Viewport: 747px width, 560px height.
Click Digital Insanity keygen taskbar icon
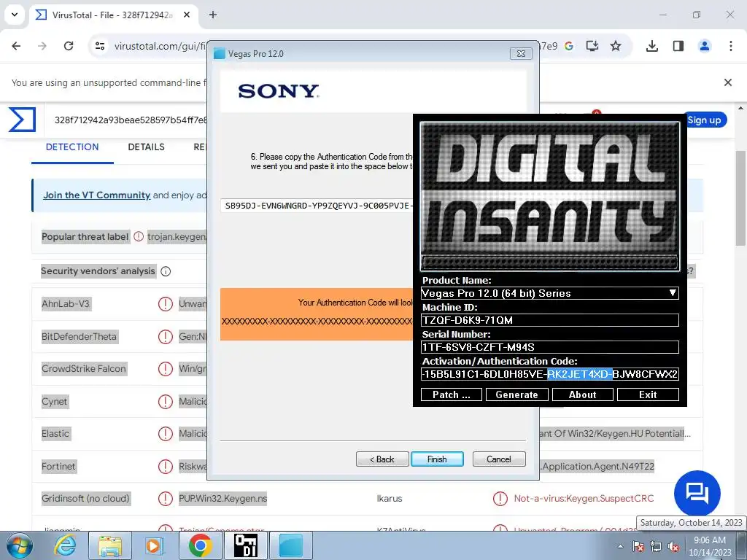click(246, 545)
